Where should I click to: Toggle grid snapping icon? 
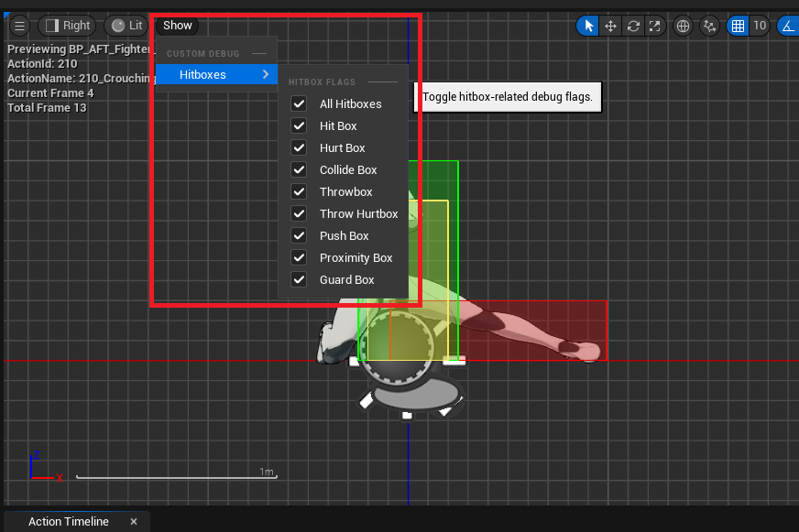point(737,26)
